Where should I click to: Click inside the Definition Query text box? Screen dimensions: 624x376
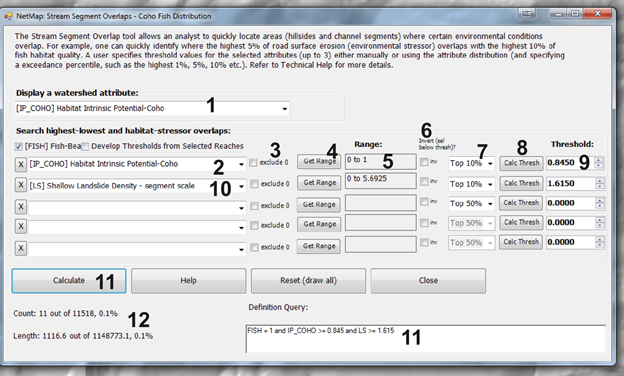tap(426, 339)
